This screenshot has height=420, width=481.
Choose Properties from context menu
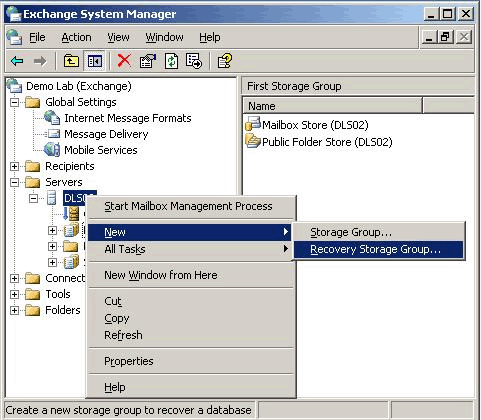pyautogui.click(x=190, y=361)
